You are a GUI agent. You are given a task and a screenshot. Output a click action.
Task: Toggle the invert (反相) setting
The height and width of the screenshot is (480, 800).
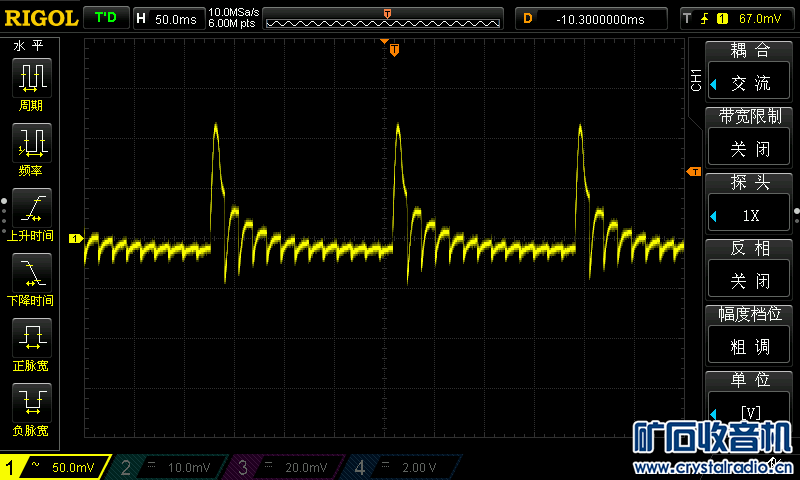tap(750, 280)
